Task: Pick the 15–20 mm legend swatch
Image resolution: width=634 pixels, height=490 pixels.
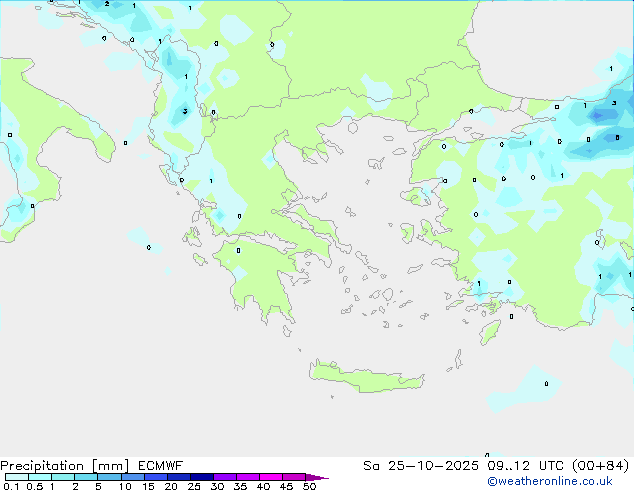Action: click(155, 477)
